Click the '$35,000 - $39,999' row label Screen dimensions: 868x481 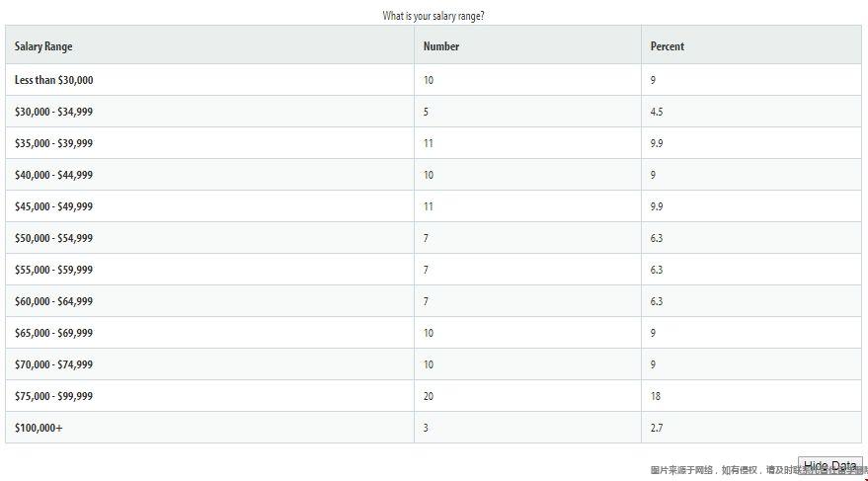[53, 143]
